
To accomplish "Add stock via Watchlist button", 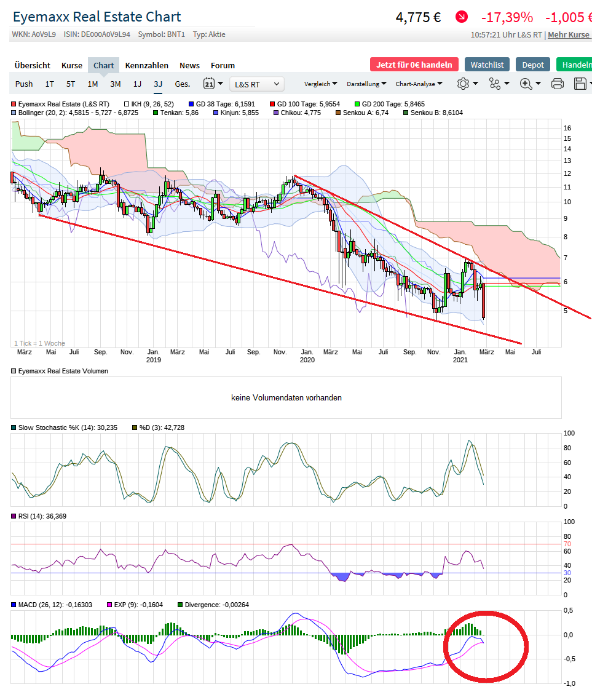I will click(x=487, y=65).
